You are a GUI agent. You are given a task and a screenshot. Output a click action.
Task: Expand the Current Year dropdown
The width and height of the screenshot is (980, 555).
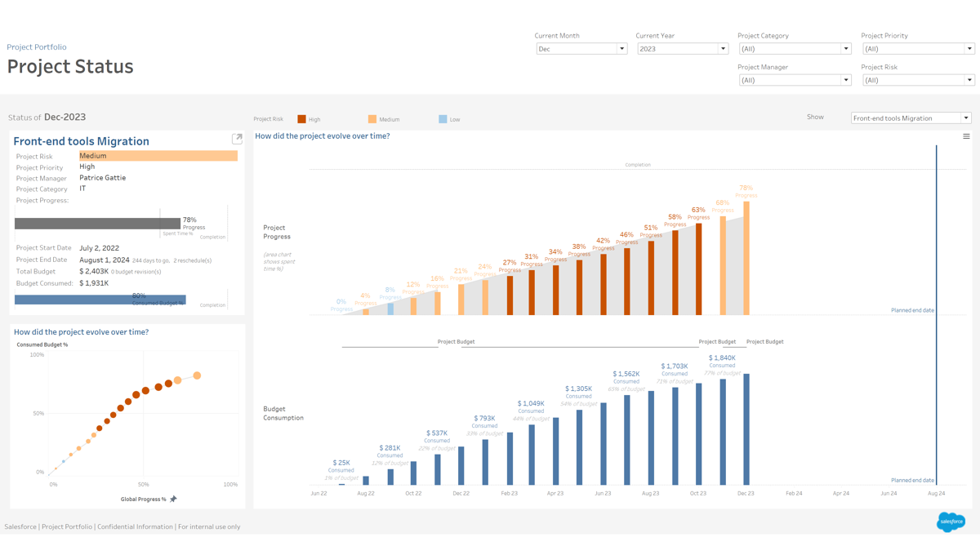[x=682, y=49]
